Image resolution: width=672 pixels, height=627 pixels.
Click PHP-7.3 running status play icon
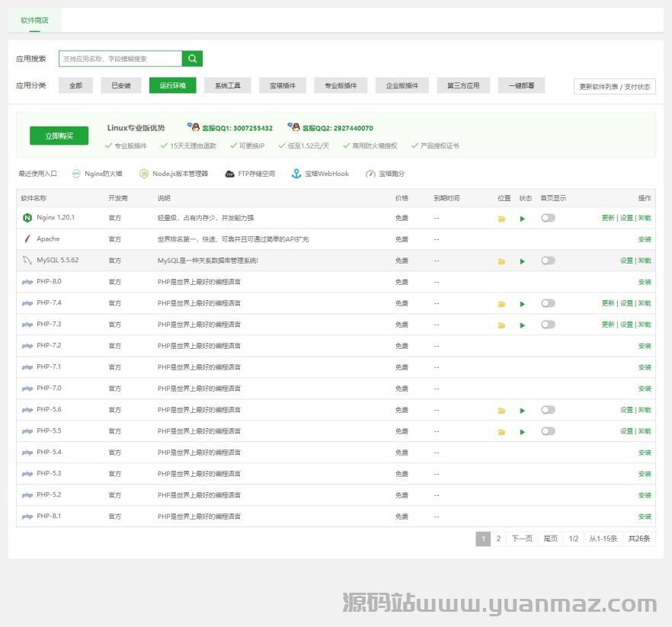522,325
